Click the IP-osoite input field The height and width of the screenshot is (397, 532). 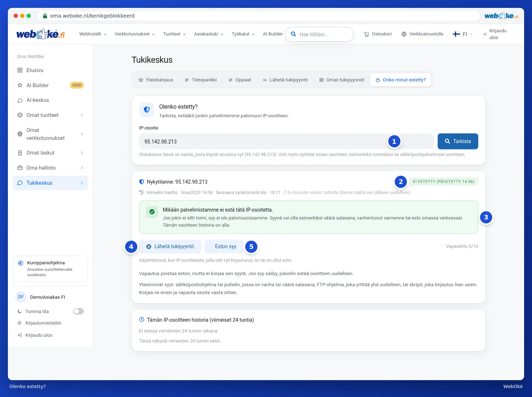click(x=286, y=141)
